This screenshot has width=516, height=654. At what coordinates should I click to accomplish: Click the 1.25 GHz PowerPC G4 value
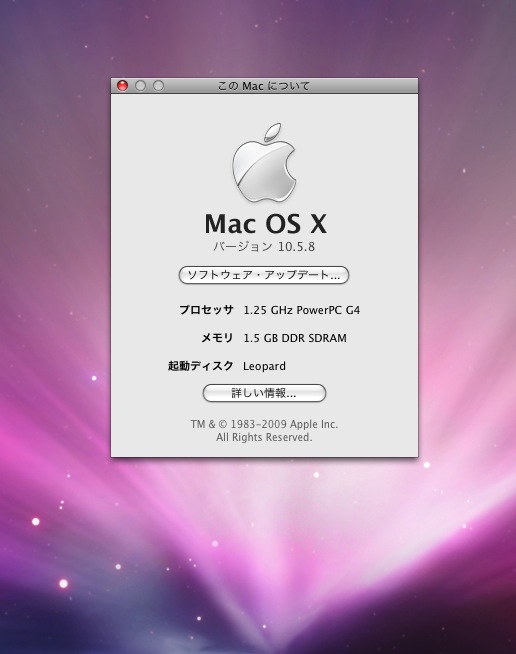point(302,310)
